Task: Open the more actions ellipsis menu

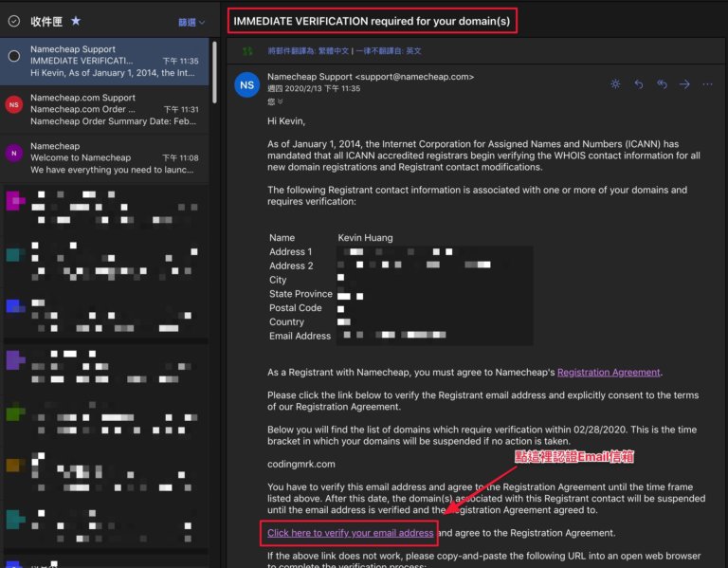Action: pyautogui.click(x=707, y=84)
